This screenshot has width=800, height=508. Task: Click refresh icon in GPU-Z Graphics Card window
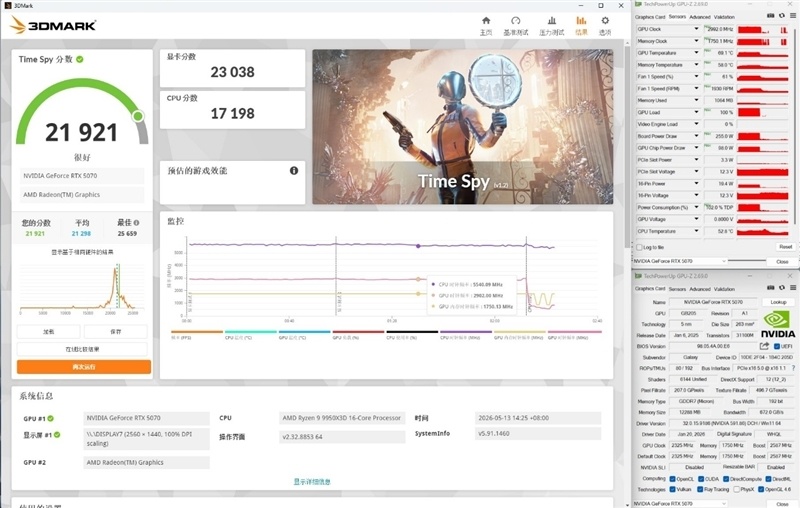(782, 288)
